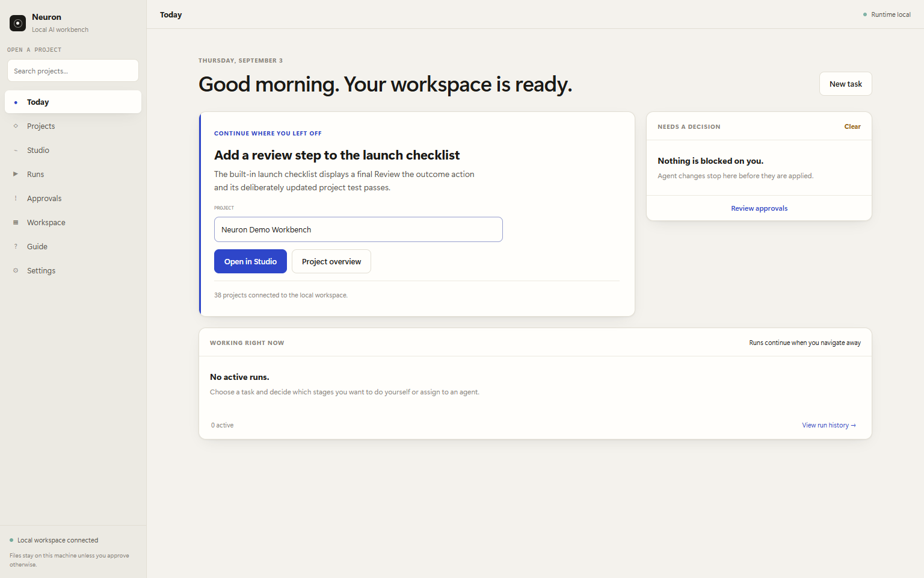Image resolution: width=924 pixels, height=578 pixels.
Task: Click the Projects diamond icon in sidebar
Action: (16, 126)
